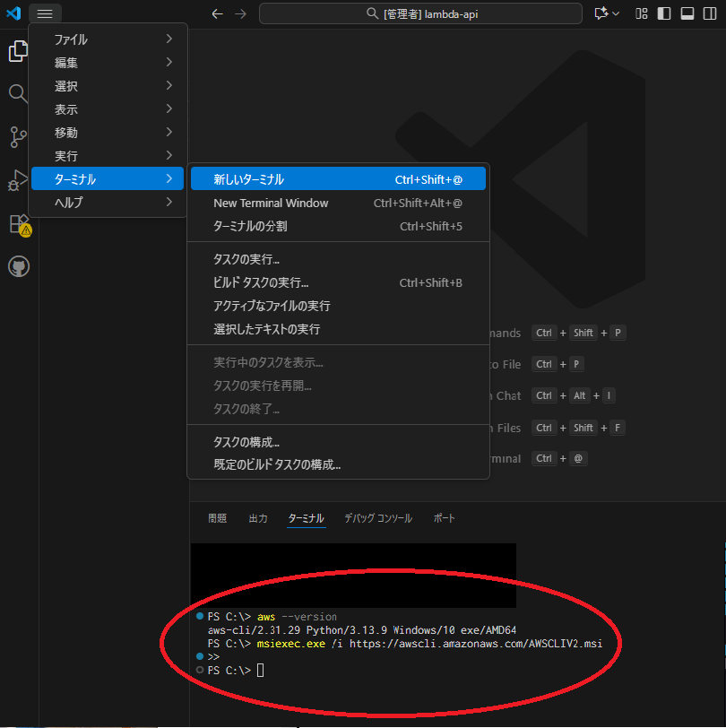Open the Explorer view in activity bar
The width and height of the screenshot is (726, 728).
(18, 50)
